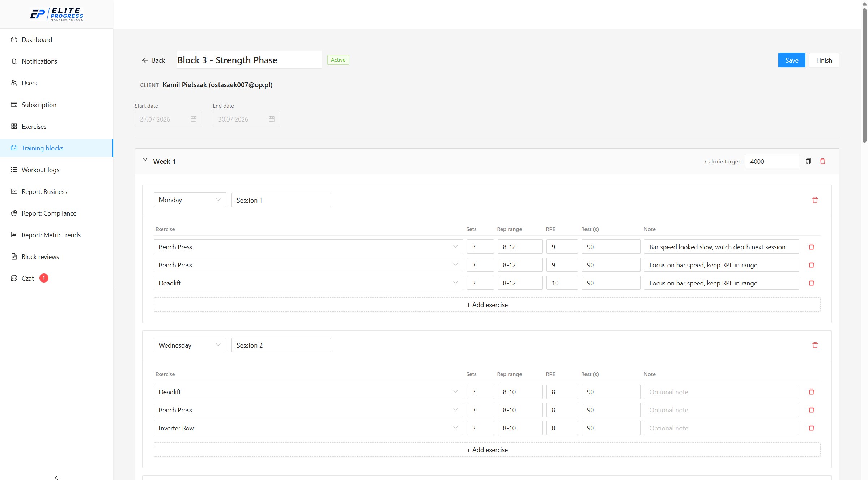Collapse sidebar with bottom arrow
The image size is (868, 480).
[56, 477]
